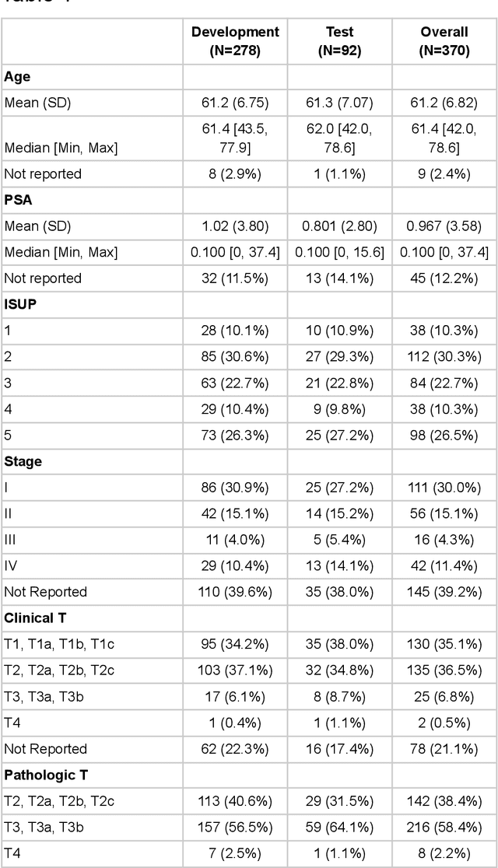This screenshot has height=868, width=498.
Task: Click the 45 (12.2%) PSA not reported cell
Action: (444, 278)
